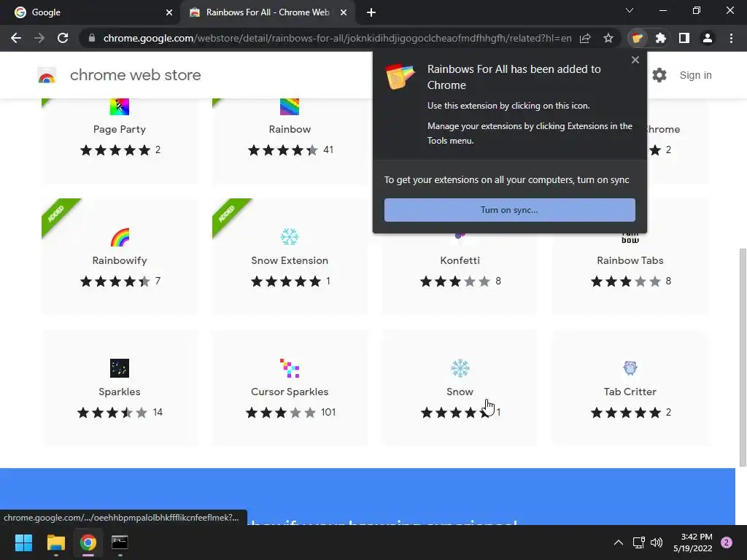The image size is (747, 560).
Task: Open the Tab Critter title
Action: tap(630, 392)
